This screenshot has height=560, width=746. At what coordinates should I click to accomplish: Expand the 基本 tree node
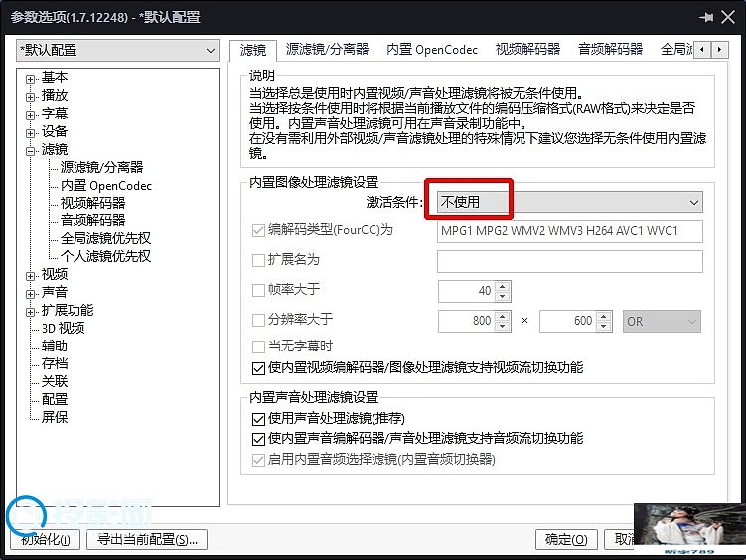tap(31, 78)
